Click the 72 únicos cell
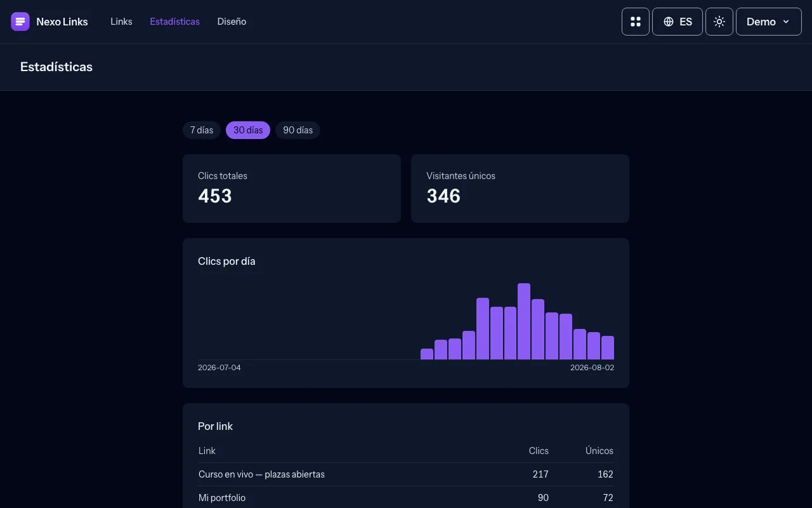 coord(608,498)
